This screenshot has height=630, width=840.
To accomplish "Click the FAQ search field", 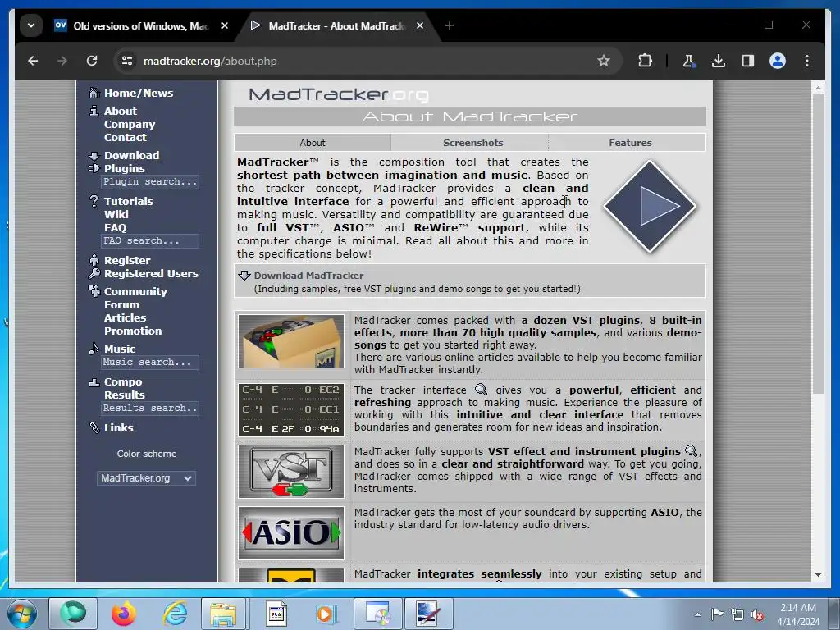I will 150,241.
